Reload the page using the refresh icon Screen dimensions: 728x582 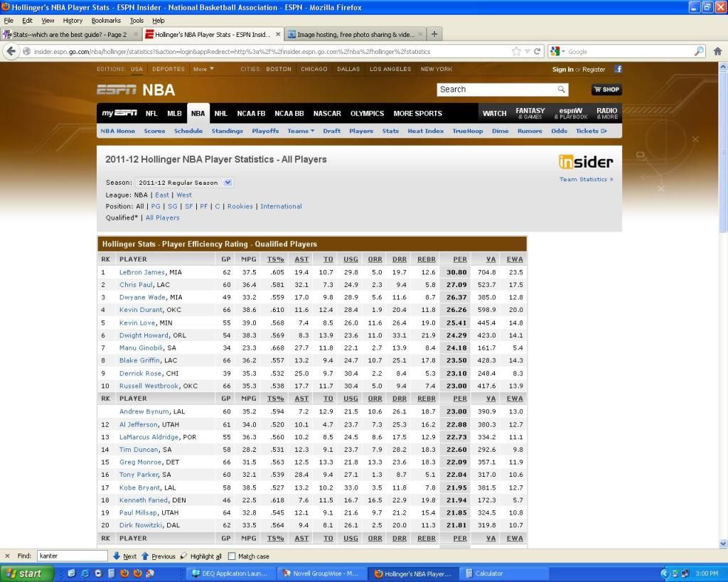537,51
